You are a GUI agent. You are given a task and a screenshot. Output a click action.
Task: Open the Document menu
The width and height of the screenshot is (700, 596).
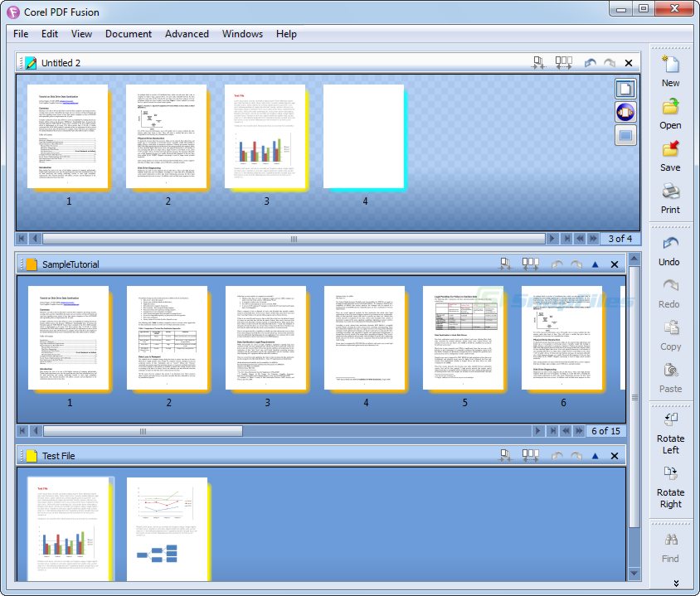pos(128,34)
